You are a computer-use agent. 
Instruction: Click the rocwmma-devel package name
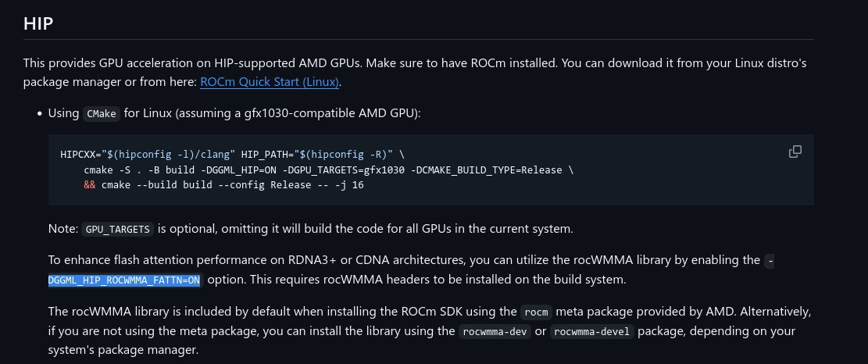591,332
